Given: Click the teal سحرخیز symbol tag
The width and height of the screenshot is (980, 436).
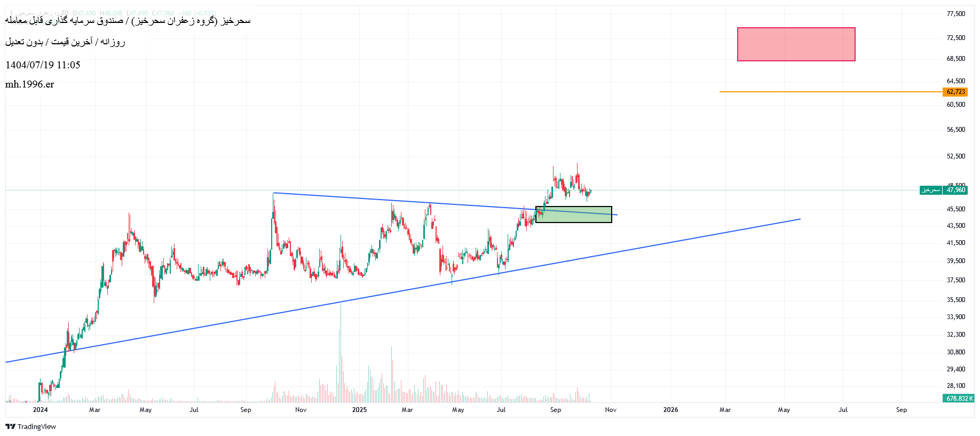Looking at the screenshot, I should 930,190.
